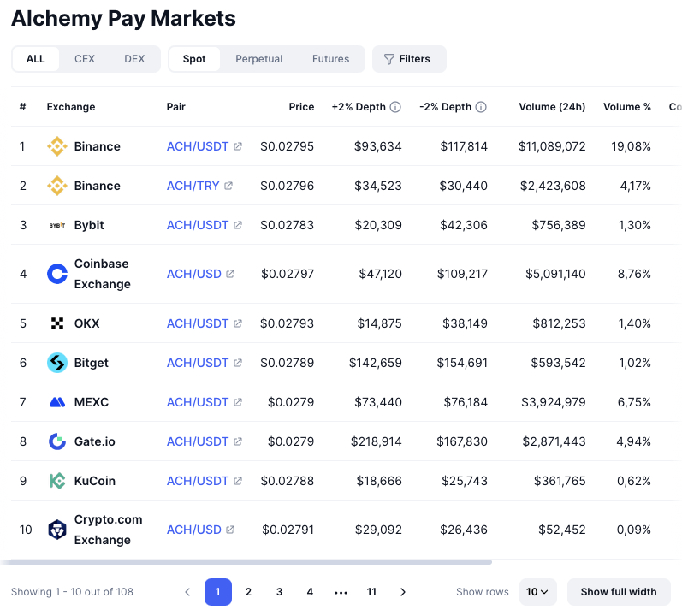Image resolution: width=682 pixels, height=616 pixels.
Task: Open the Gate.io exchange name
Action: [94, 441]
